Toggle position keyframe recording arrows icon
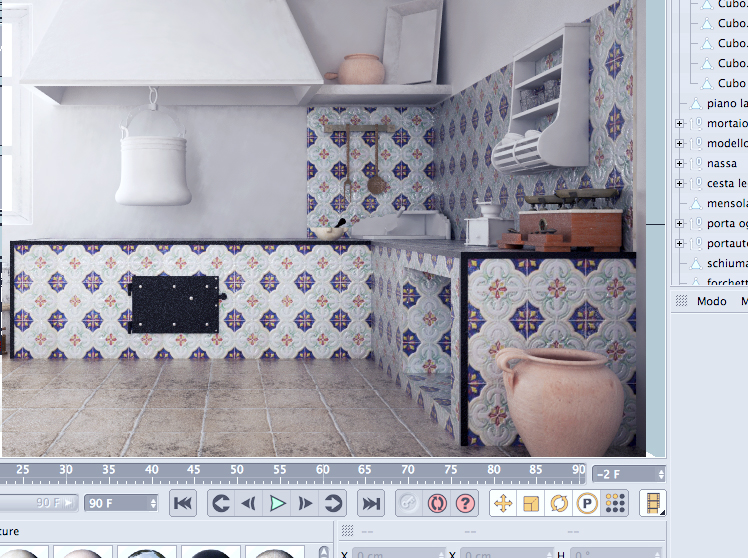Viewport: 748px width, 558px height. pyautogui.click(x=503, y=503)
